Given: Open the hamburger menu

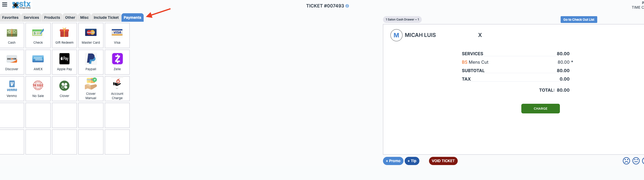Looking at the screenshot, I should [x=5, y=5].
